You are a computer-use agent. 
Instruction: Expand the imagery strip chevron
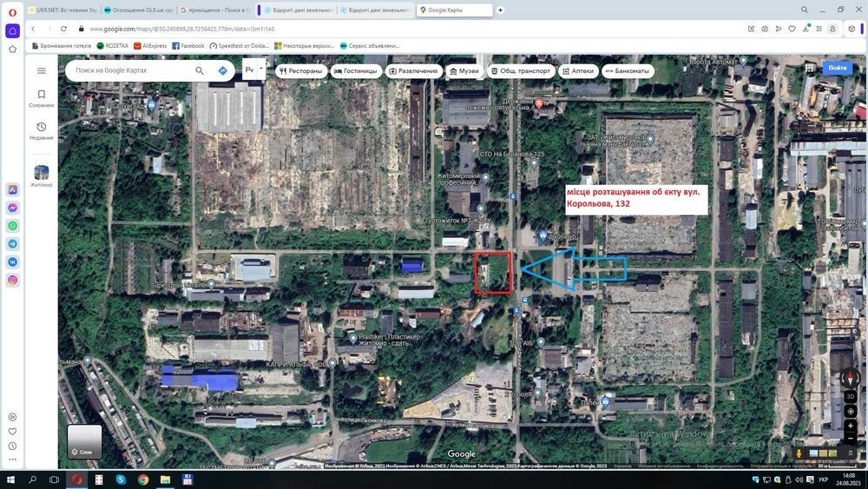tap(851, 453)
